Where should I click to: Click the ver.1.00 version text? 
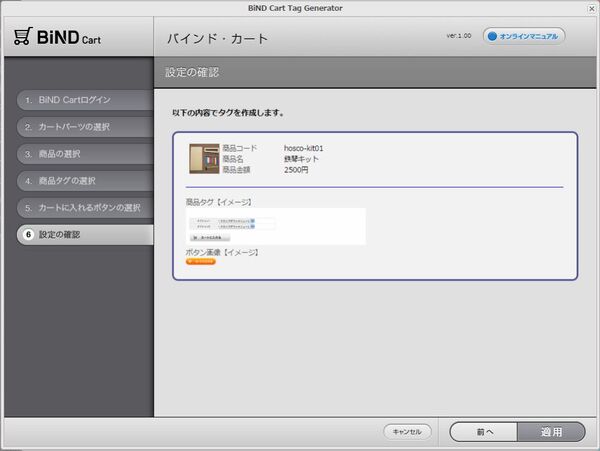pos(458,36)
